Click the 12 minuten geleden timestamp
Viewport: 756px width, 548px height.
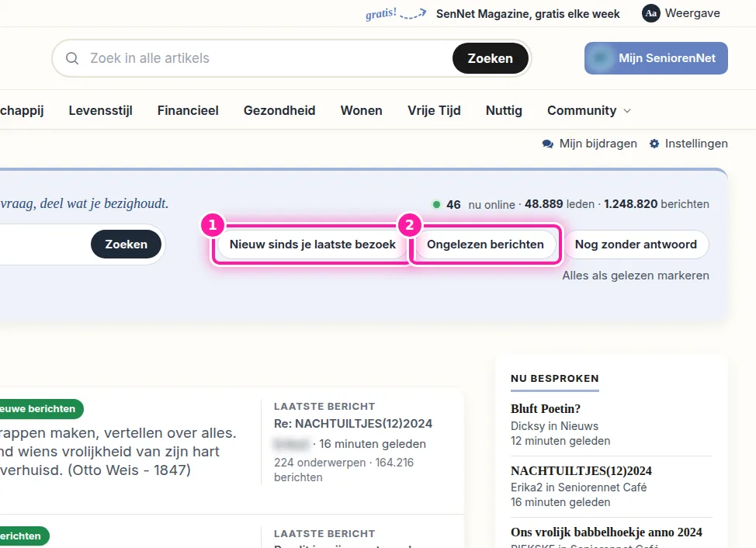click(x=560, y=441)
